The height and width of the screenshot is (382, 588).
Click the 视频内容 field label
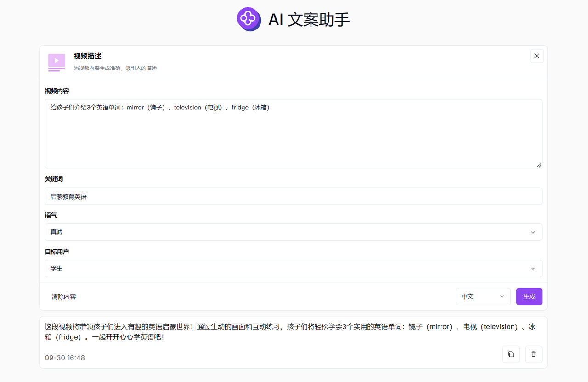[x=57, y=91]
